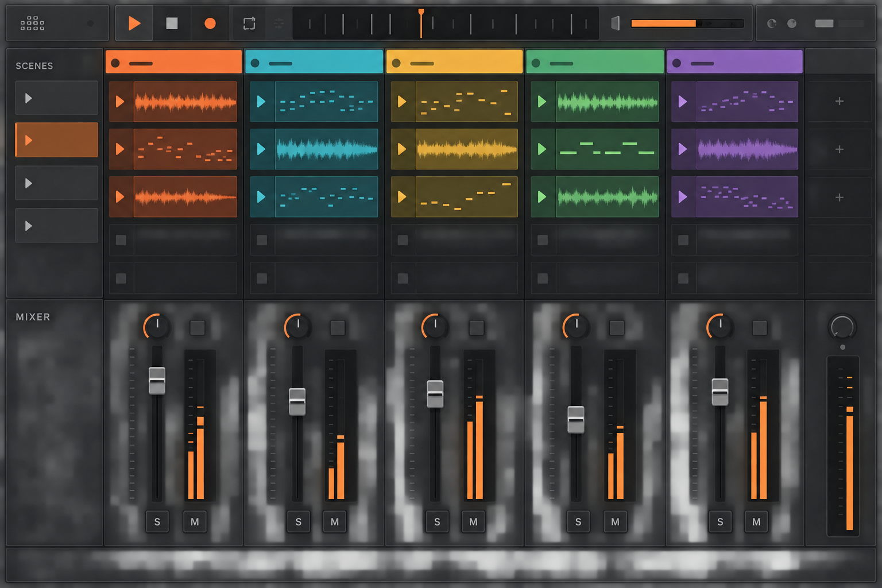882x588 pixels.
Task: Launch the first scene in the Scenes list
Action: (x=56, y=98)
